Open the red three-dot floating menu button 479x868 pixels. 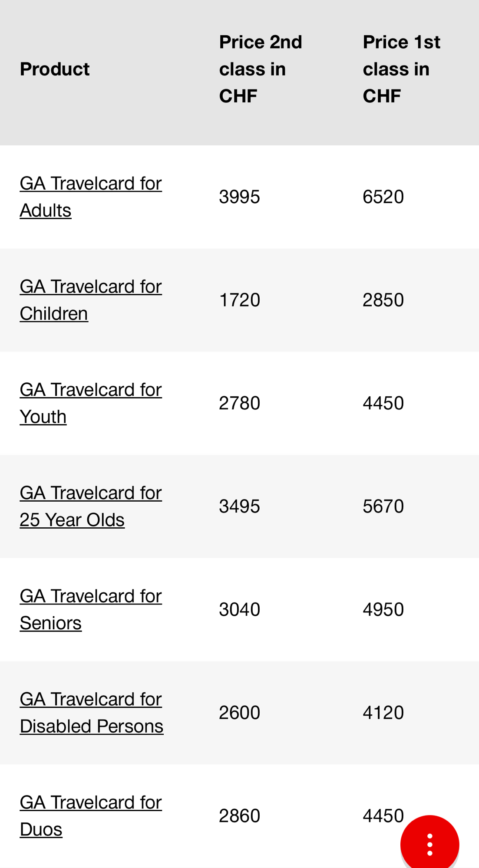point(429,844)
